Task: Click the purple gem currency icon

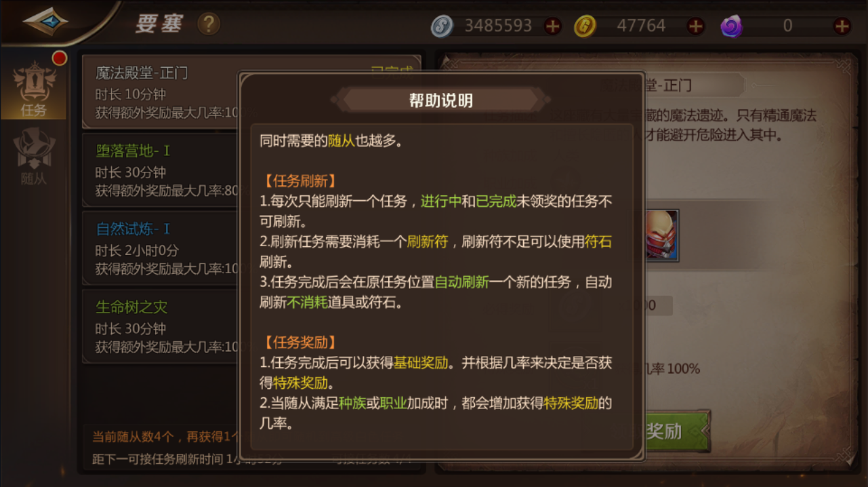Action: (731, 26)
